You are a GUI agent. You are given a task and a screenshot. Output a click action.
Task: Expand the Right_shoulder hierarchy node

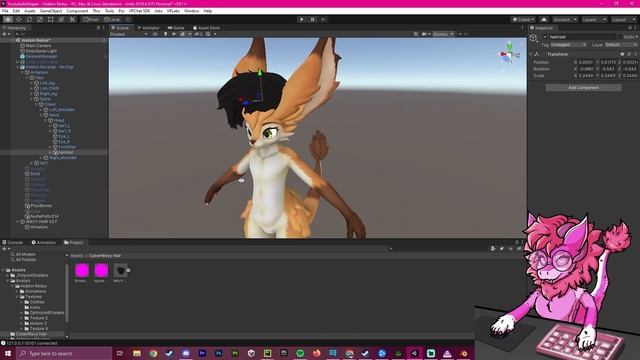coord(41,158)
